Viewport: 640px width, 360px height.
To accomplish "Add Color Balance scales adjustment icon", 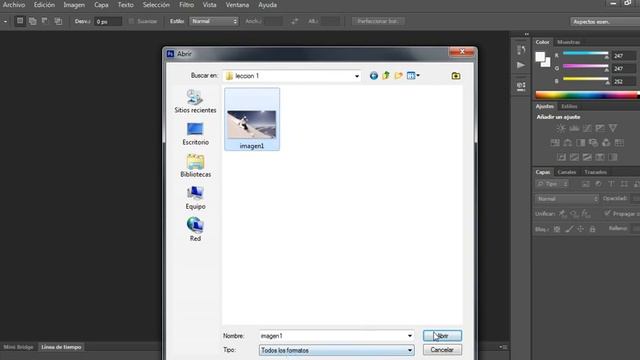I will (x=568, y=143).
